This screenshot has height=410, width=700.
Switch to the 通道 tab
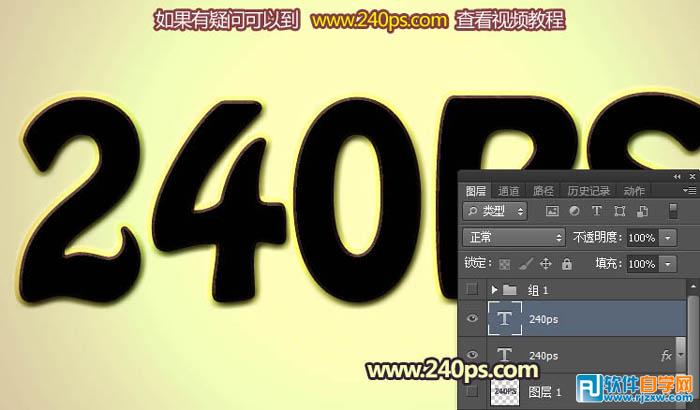(x=508, y=191)
